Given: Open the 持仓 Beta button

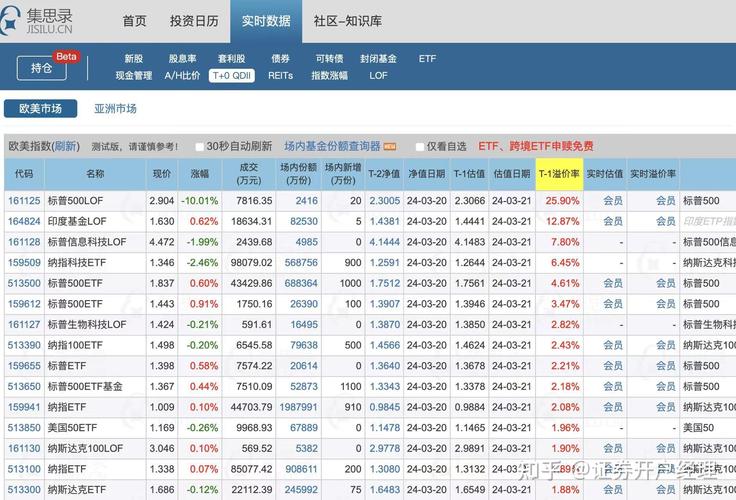Looking at the screenshot, I should 42,68.
